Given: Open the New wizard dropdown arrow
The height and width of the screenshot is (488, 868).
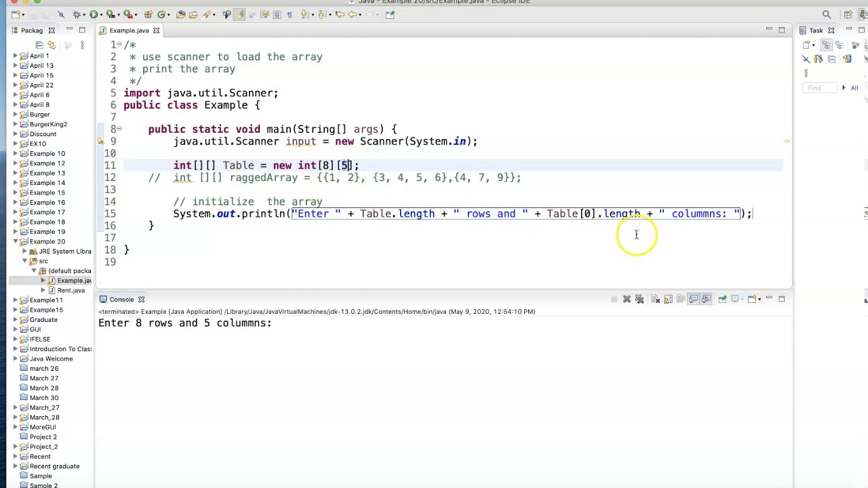Looking at the screenshot, I should click(23, 15).
